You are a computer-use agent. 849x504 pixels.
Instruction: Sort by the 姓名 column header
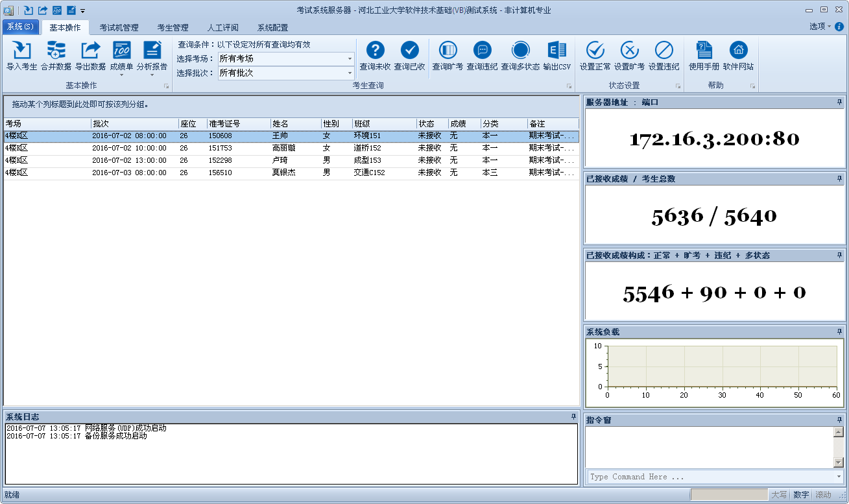point(296,124)
